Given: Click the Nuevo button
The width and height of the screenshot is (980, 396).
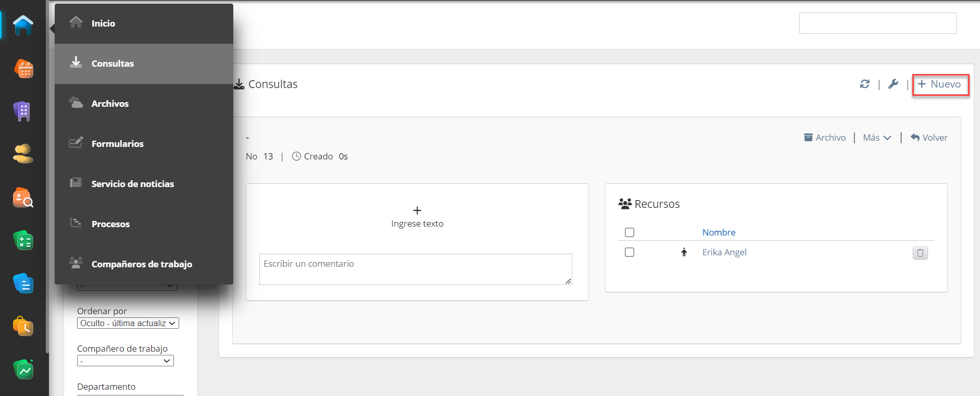Looking at the screenshot, I should (x=940, y=84).
